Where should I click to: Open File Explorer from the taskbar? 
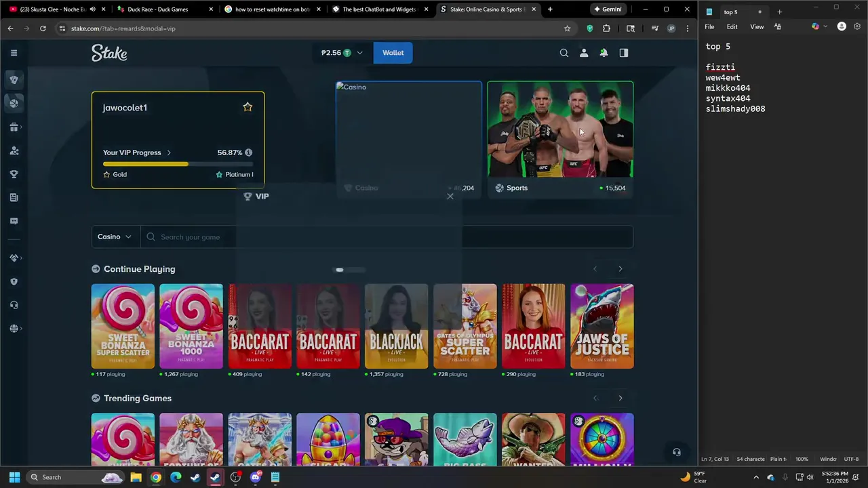coord(136,477)
